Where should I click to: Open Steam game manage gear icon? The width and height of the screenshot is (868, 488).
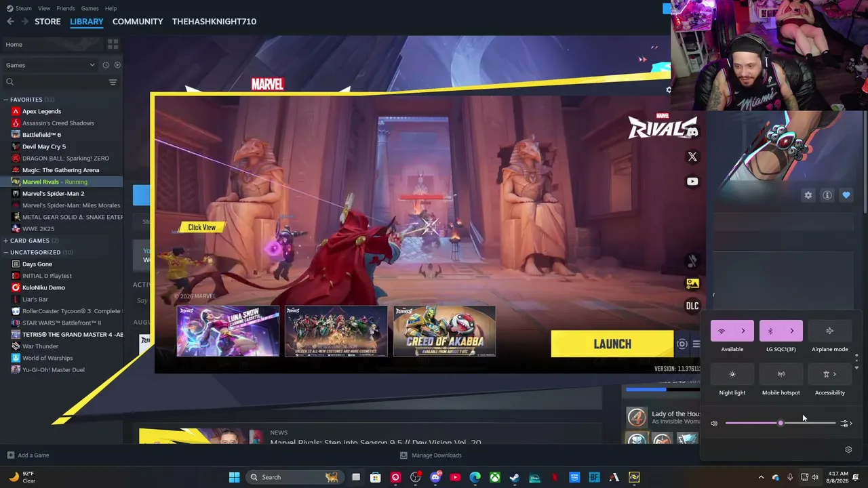tap(808, 195)
